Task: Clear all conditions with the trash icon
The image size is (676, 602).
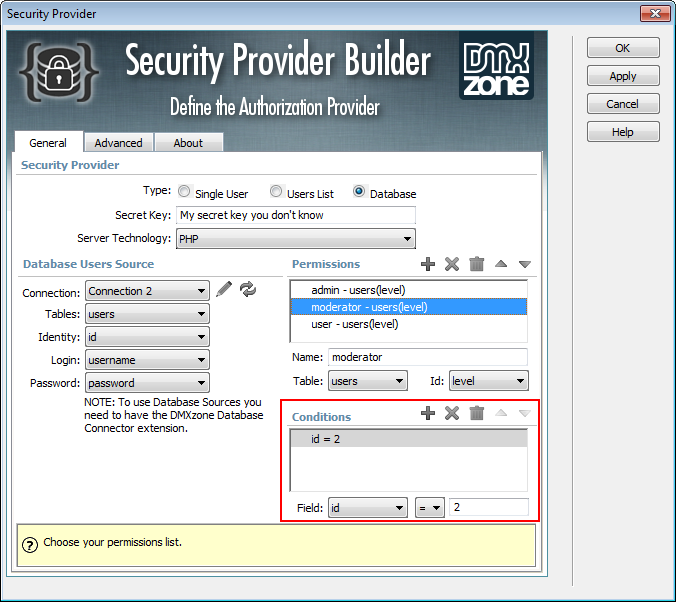Action: coord(476,413)
